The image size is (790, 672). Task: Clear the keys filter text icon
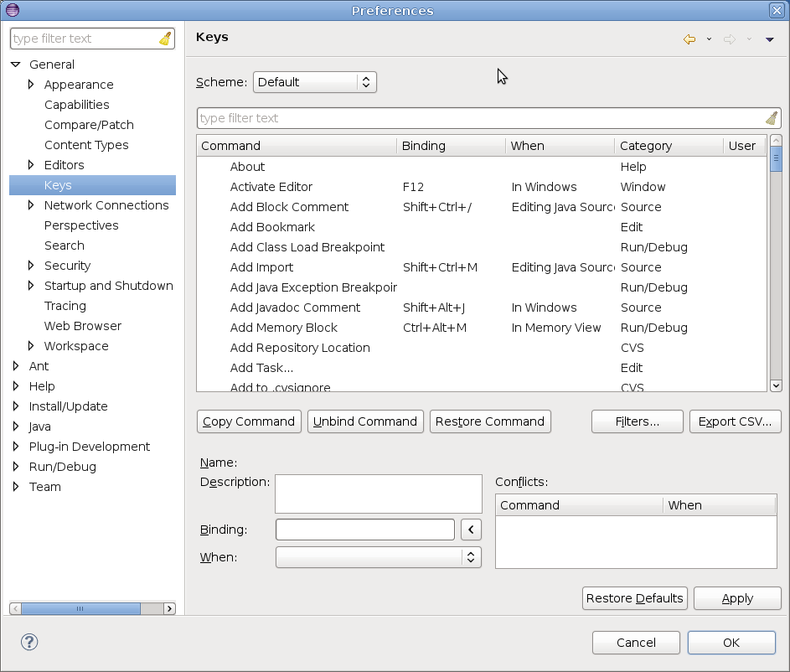click(772, 118)
